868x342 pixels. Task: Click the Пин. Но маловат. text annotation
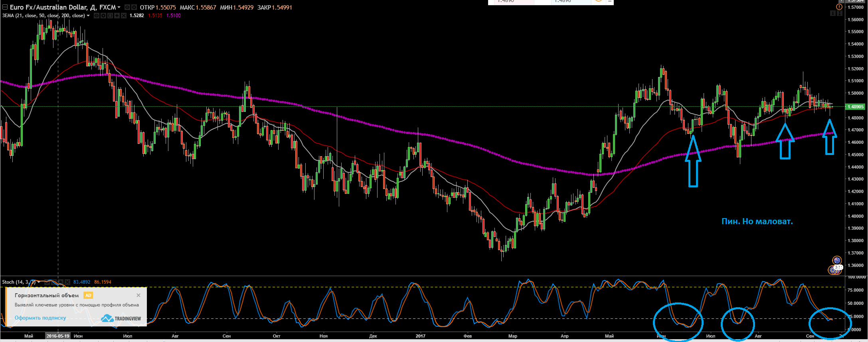point(757,221)
